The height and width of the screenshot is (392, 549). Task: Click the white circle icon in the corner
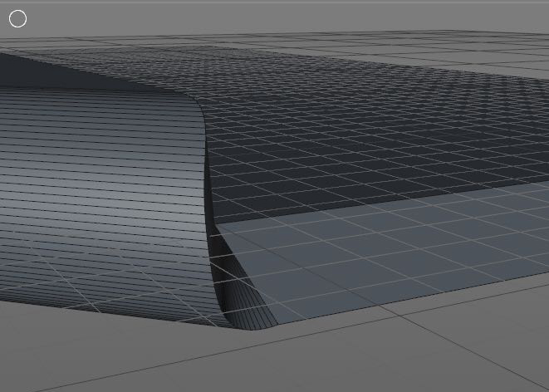(x=17, y=18)
